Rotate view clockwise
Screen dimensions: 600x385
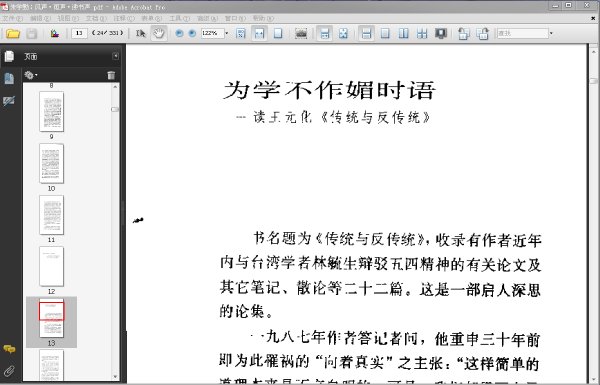pyautogui.click(x=483, y=34)
